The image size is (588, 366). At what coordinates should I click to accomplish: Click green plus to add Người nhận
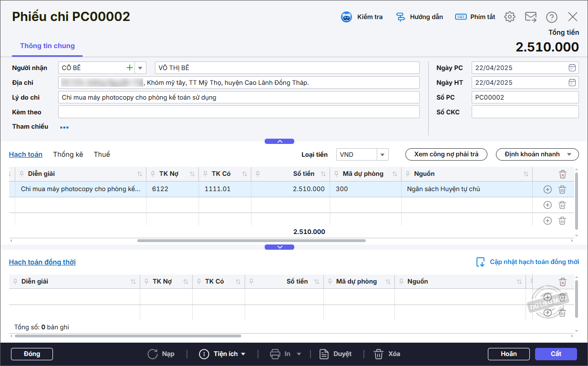129,68
